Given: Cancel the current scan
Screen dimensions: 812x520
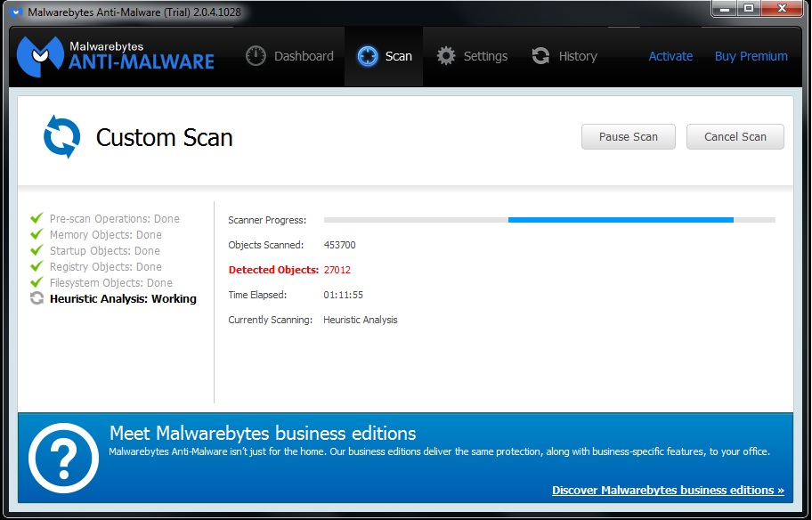Looking at the screenshot, I should pos(735,137).
